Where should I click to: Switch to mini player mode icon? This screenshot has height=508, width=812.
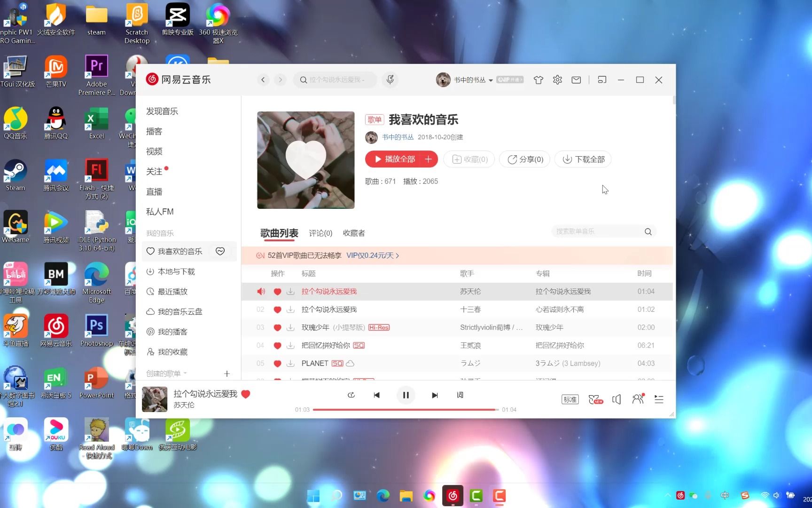(602, 80)
